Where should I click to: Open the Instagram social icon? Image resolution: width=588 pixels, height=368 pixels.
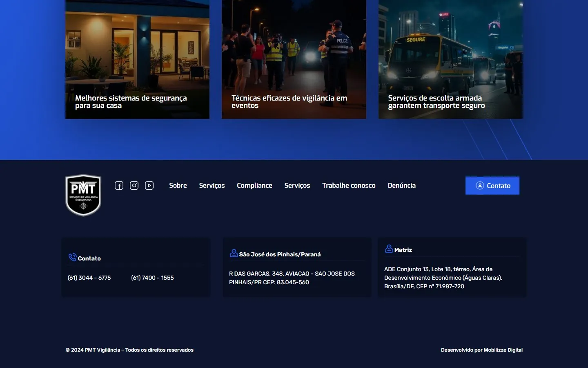click(134, 186)
